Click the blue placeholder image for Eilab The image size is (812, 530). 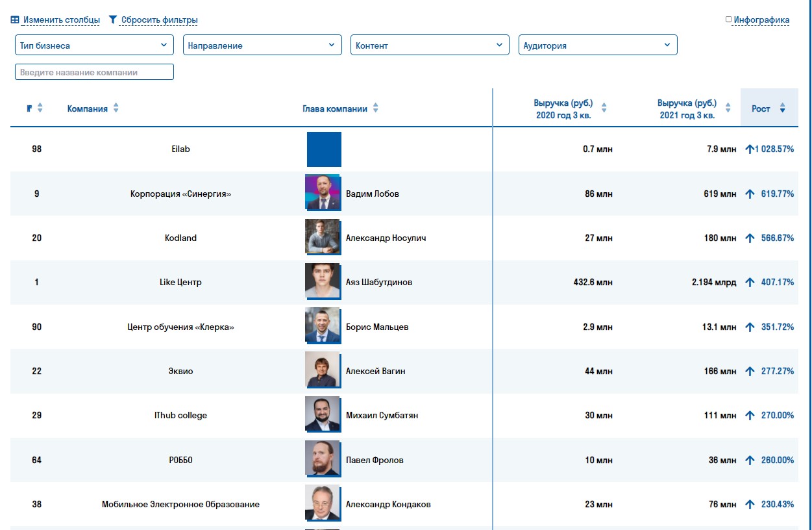(x=324, y=149)
